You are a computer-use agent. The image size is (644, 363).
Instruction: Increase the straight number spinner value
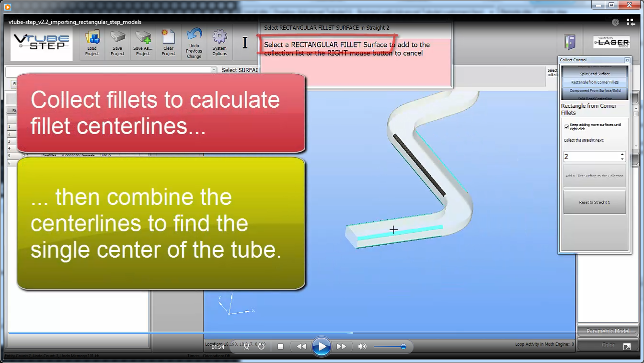coord(622,154)
